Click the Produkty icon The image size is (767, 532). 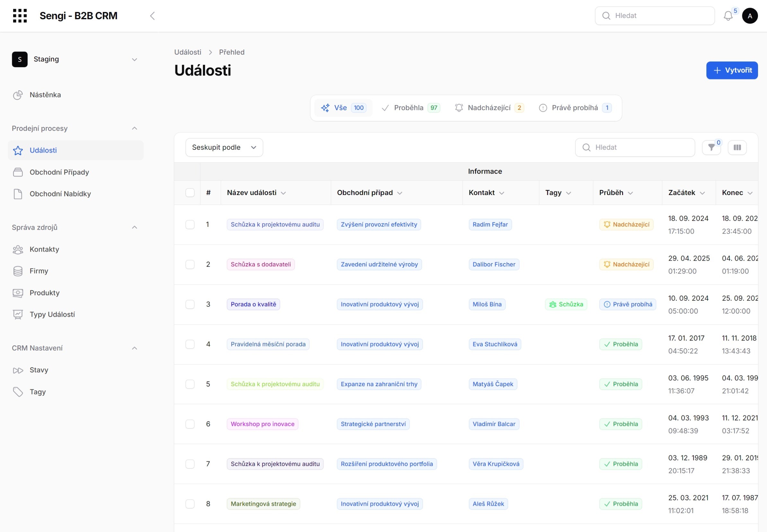coord(18,293)
